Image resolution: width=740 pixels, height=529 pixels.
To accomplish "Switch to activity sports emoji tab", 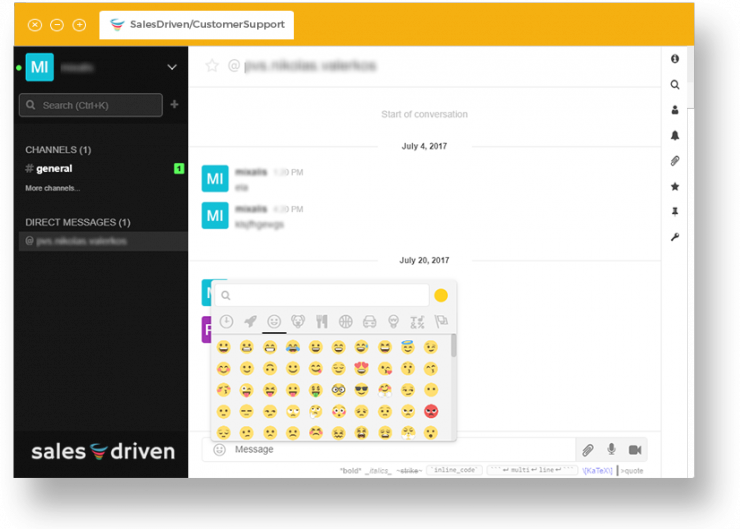I will click(345, 322).
